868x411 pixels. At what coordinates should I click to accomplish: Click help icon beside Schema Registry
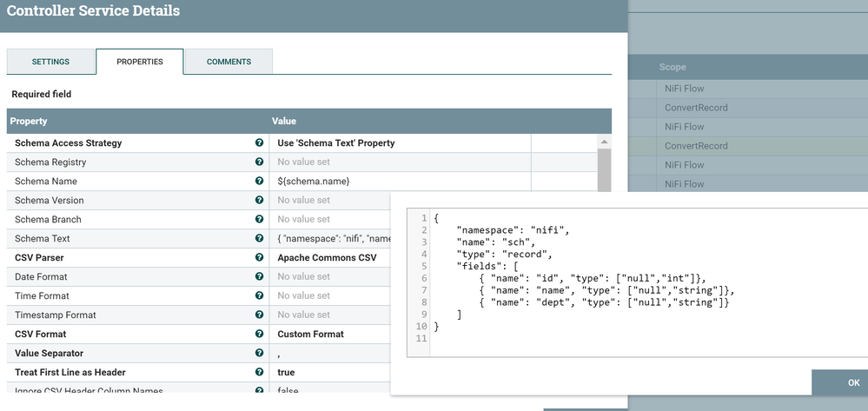[x=259, y=162]
